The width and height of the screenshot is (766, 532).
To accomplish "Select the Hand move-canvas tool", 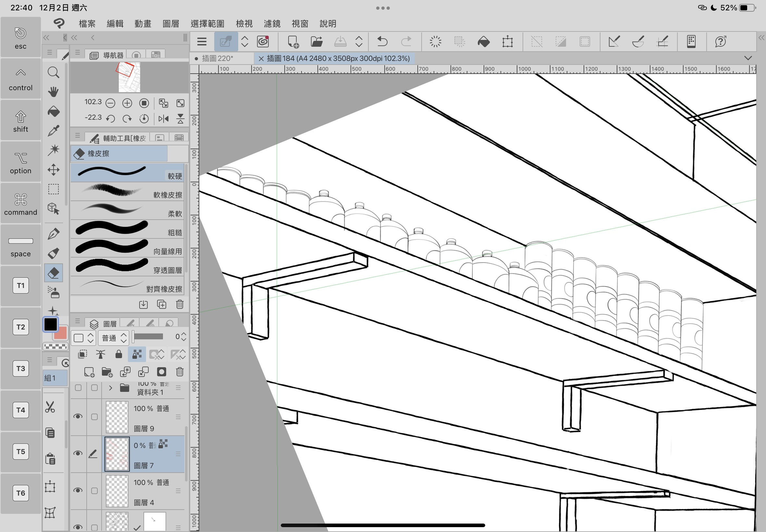I will tap(53, 92).
